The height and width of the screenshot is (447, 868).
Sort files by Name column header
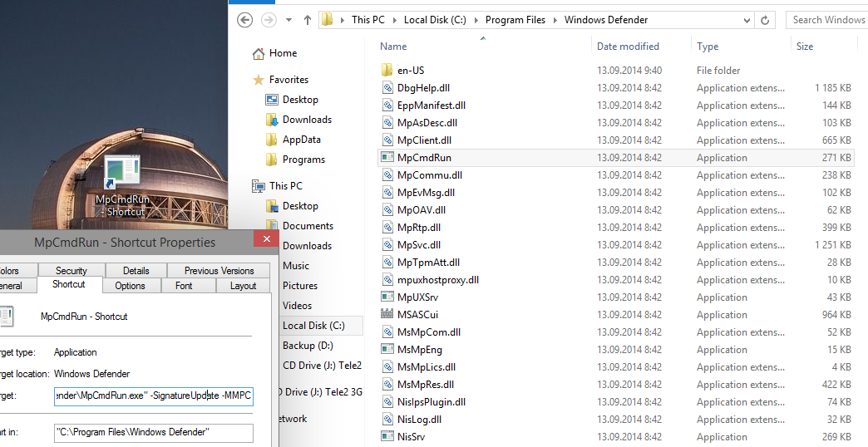[x=393, y=47]
